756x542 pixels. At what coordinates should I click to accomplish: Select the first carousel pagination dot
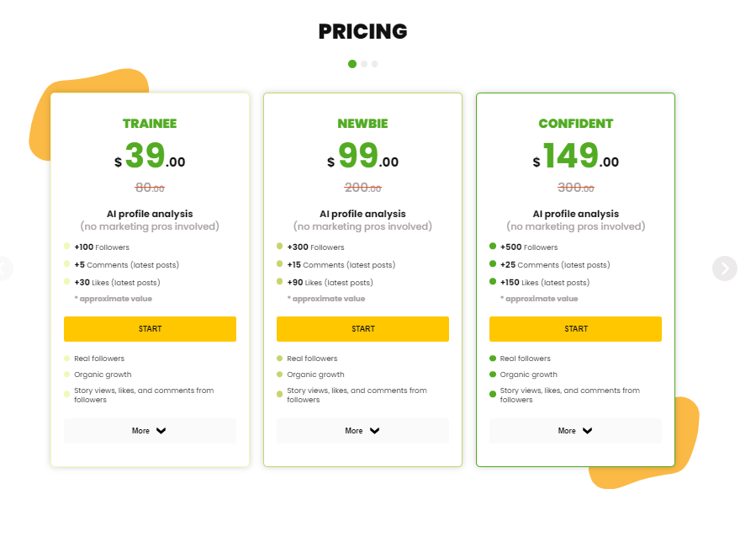pyautogui.click(x=352, y=64)
